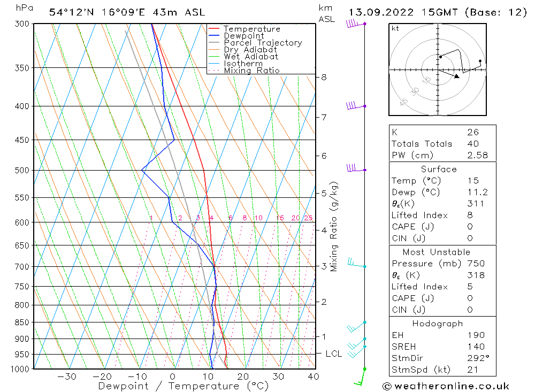Image resolution: width=535 pixels, height=392 pixels.
Task: Click the green surface wind barb
Action: [360, 376]
